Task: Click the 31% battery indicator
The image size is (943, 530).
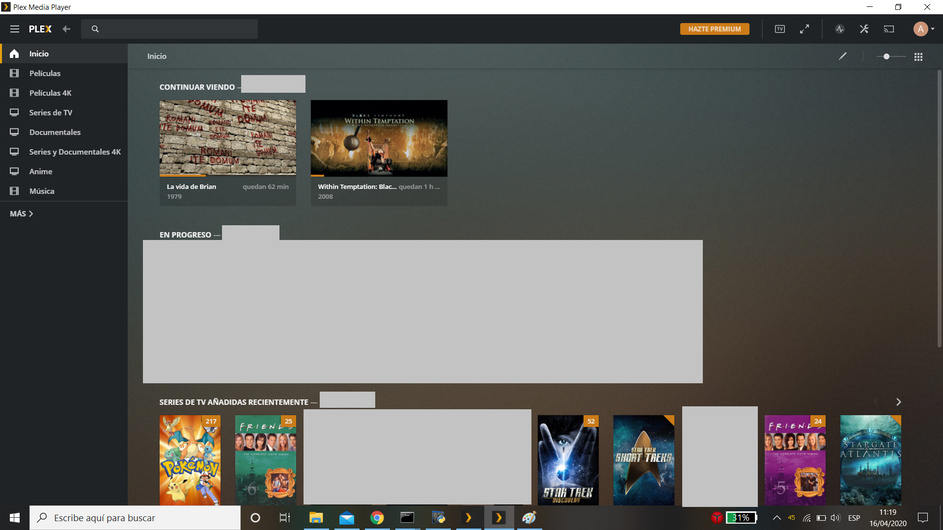Action: (741, 517)
